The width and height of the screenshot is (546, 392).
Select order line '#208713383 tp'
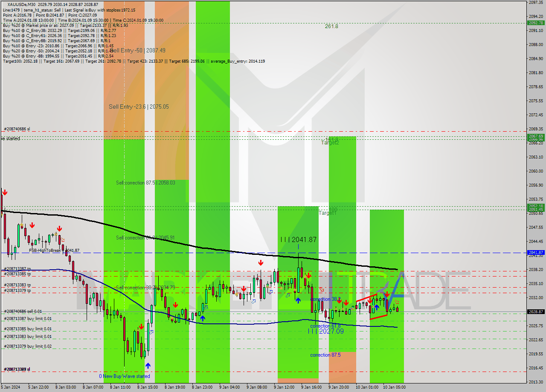tap(17, 285)
